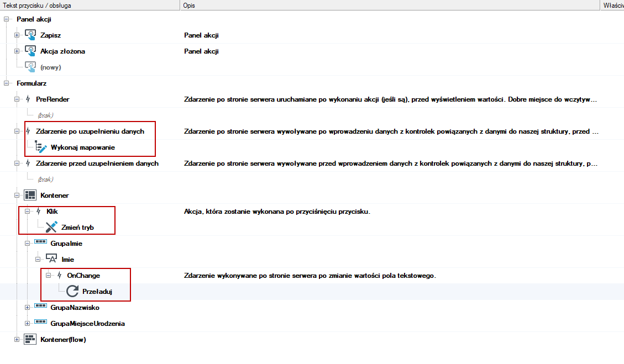Click the GrupaNazwisko group icon
The width and height of the screenshot is (624, 364).
tap(40, 305)
